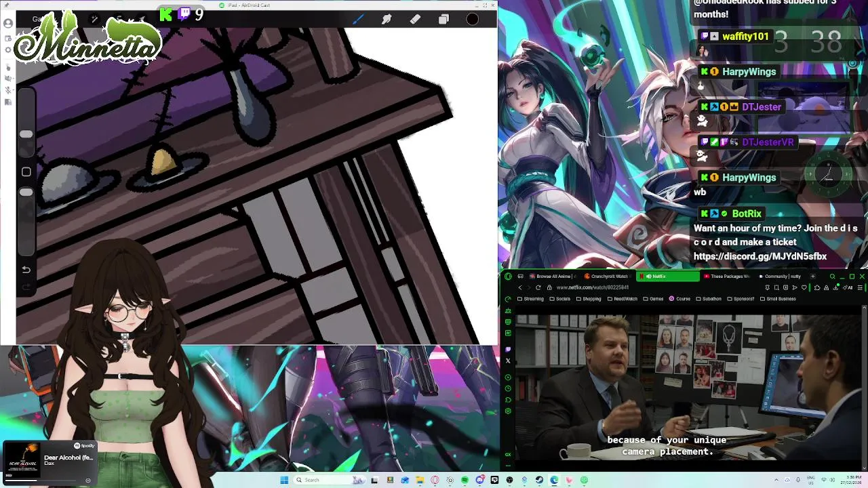Go back in the browser
868x488 pixels.
coord(520,287)
